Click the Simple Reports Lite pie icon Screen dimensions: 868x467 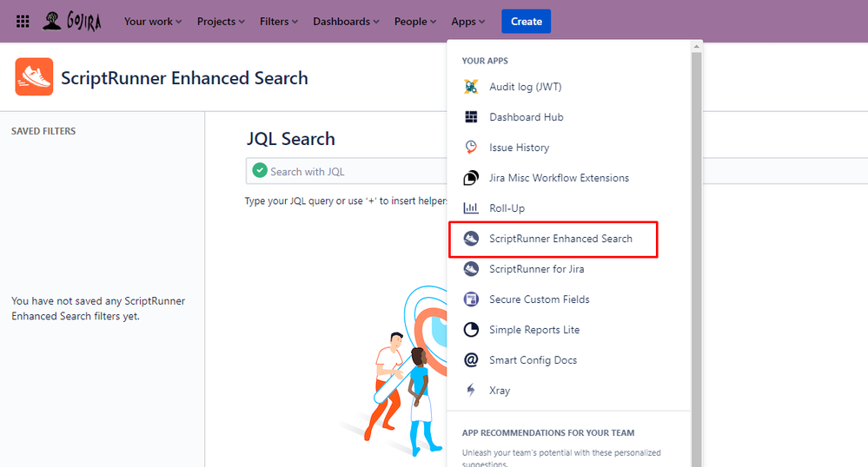click(471, 330)
